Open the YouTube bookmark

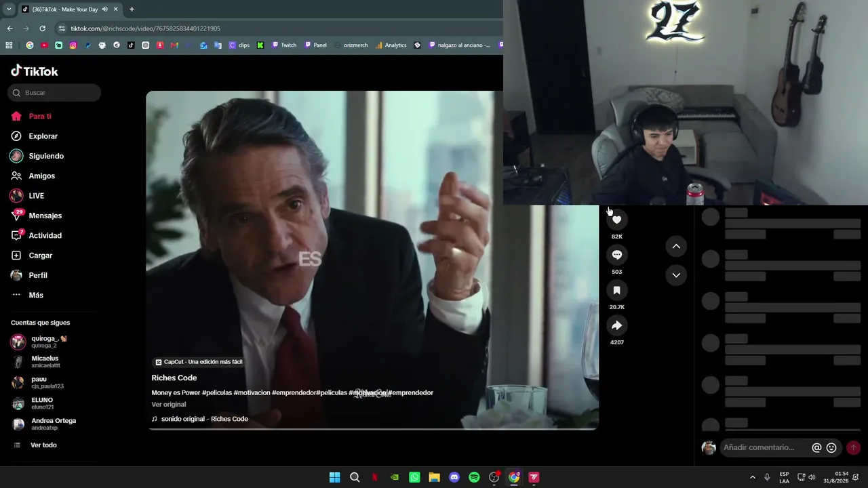click(x=44, y=45)
